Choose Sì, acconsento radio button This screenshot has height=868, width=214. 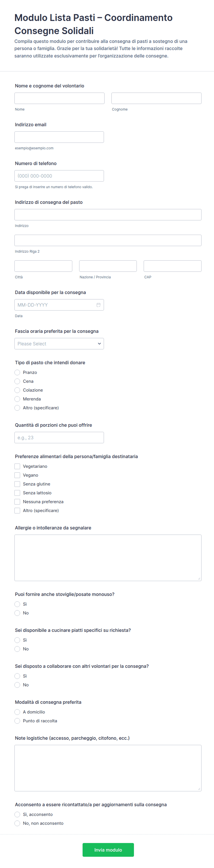point(17,814)
